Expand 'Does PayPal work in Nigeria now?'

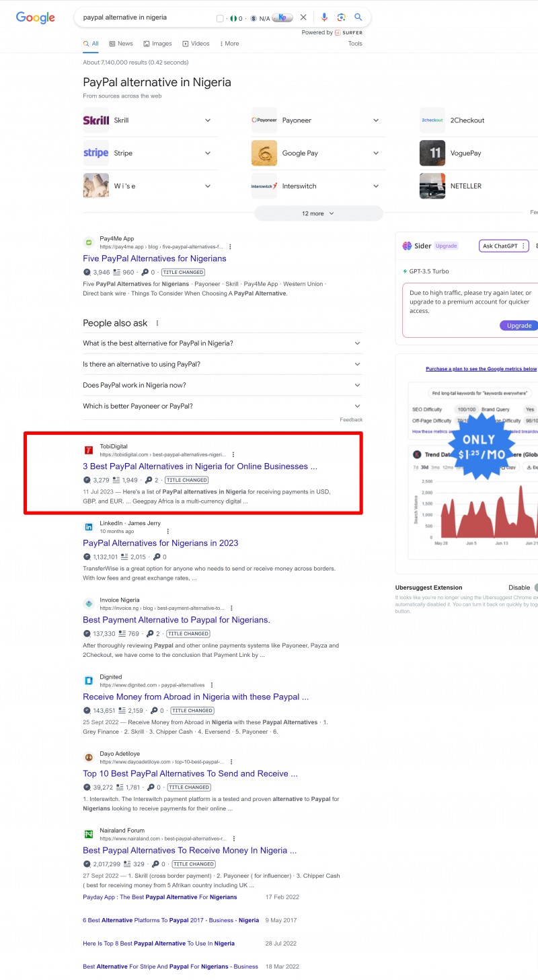(x=223, y=385)
